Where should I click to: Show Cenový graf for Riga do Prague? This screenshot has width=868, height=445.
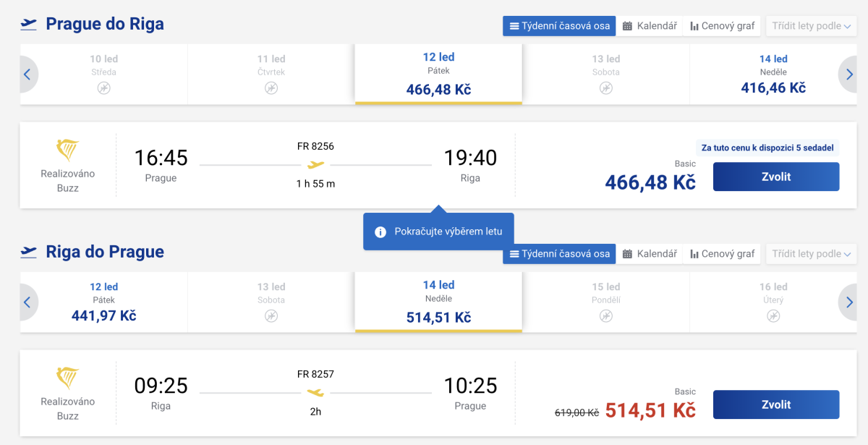722,254
